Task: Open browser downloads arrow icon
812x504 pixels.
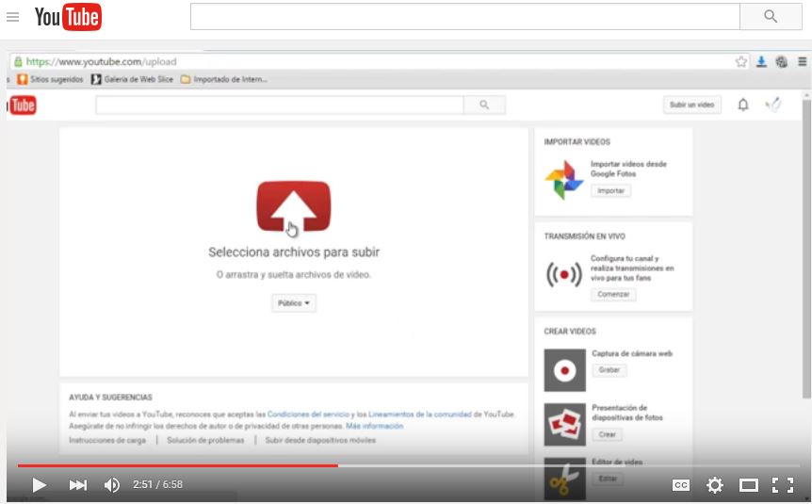Action: point(761,61)
